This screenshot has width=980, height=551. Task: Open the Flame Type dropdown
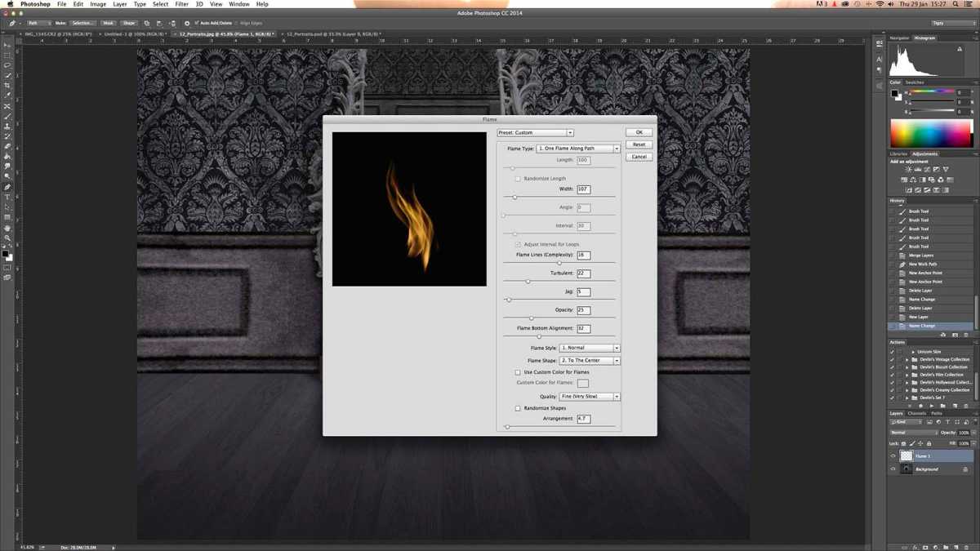coord(579,149)
